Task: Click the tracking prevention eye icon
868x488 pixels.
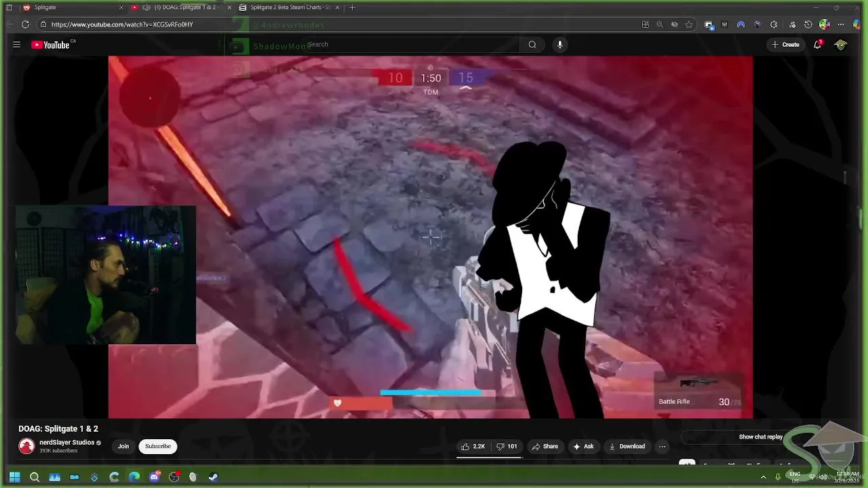Action: (x=675, y=24)
